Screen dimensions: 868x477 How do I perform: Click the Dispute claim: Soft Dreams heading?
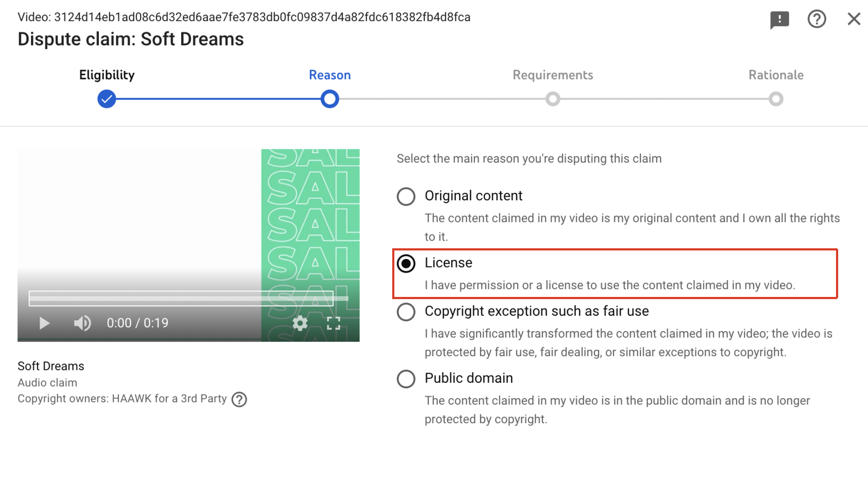pos(130,39)
